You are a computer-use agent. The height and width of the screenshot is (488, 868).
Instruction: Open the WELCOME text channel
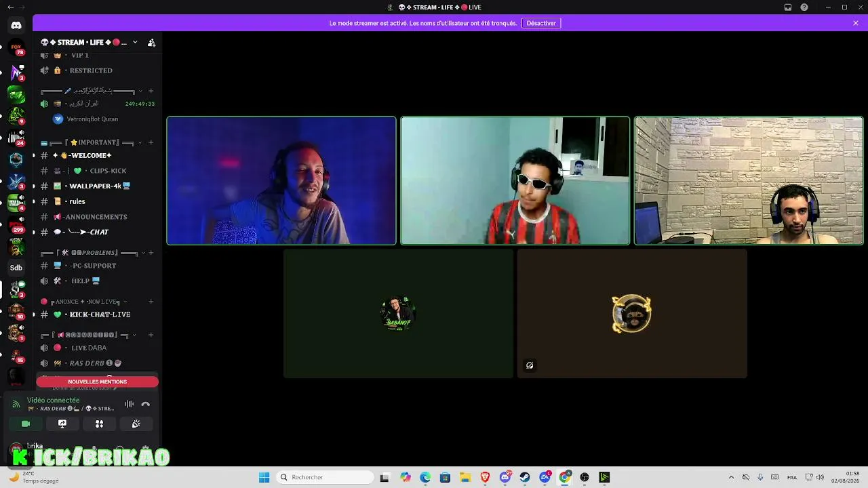pos(97,155)
